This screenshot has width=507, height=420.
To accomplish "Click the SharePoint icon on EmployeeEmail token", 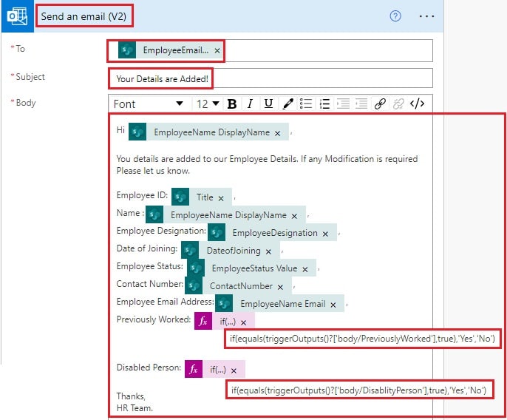I will pos(127,50).
